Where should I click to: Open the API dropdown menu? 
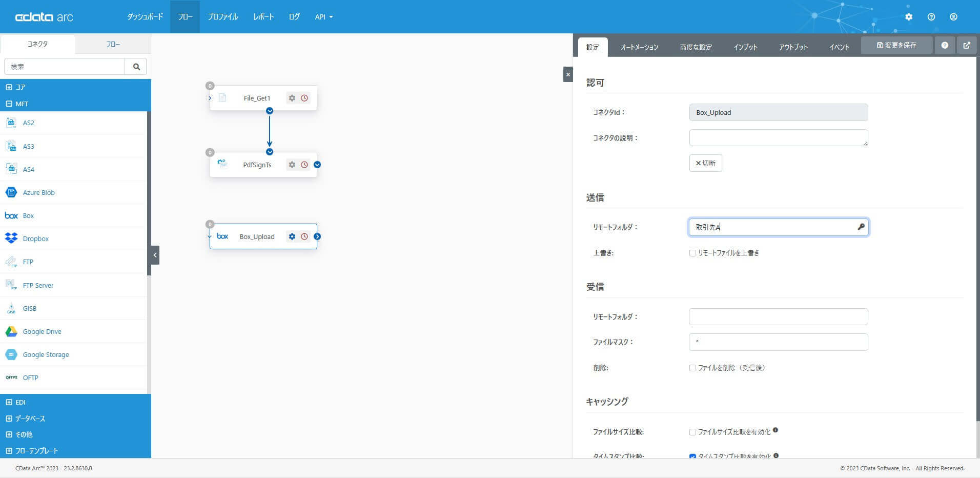tap(324, 17)
